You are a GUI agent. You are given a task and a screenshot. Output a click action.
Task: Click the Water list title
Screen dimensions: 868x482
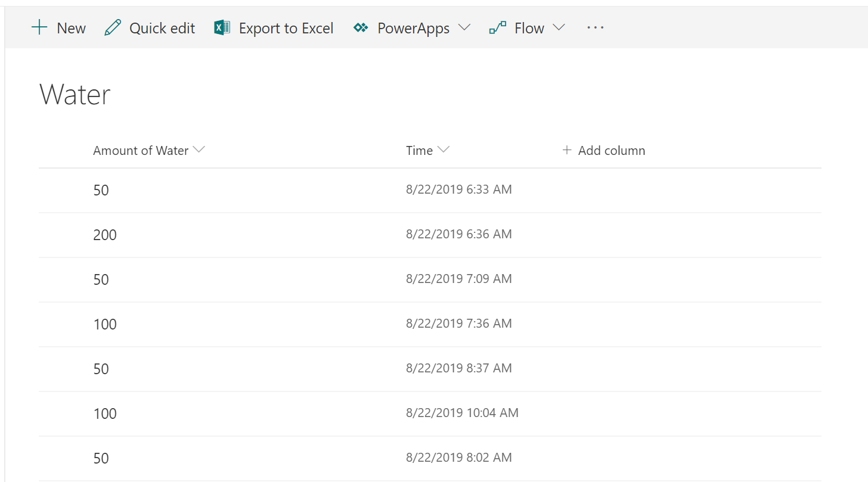coord(75,95)
